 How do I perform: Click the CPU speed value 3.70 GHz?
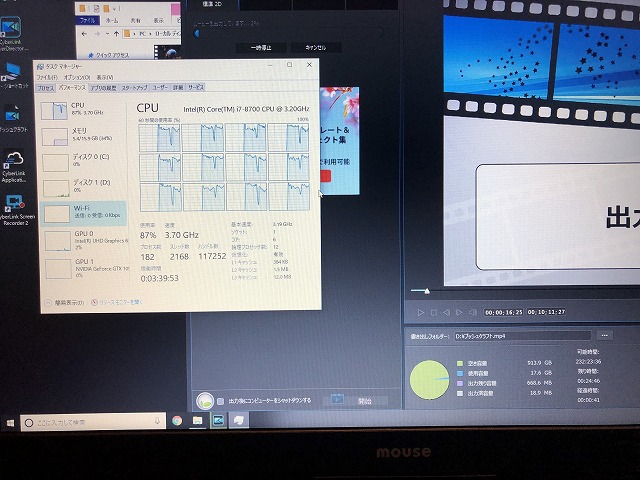coord(182,235)
